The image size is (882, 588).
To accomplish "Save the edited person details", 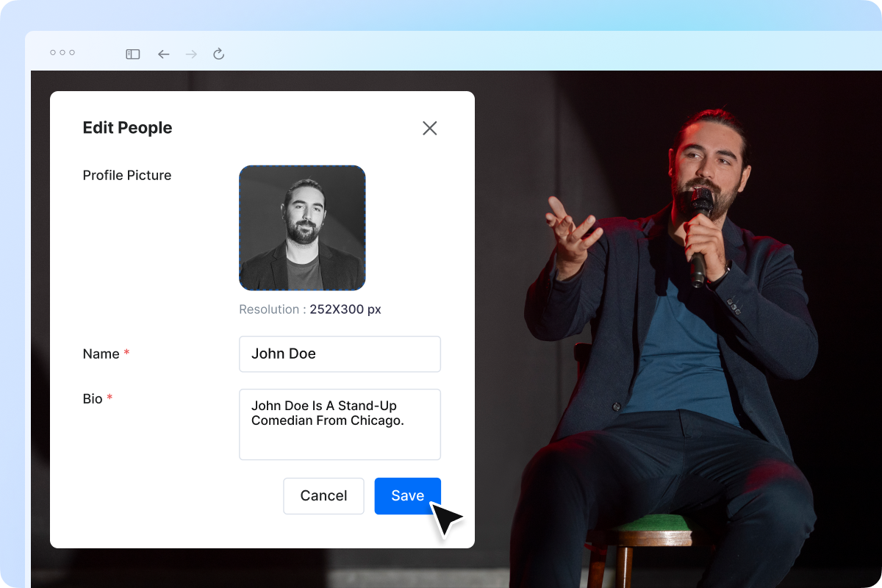I will (407, 496).
